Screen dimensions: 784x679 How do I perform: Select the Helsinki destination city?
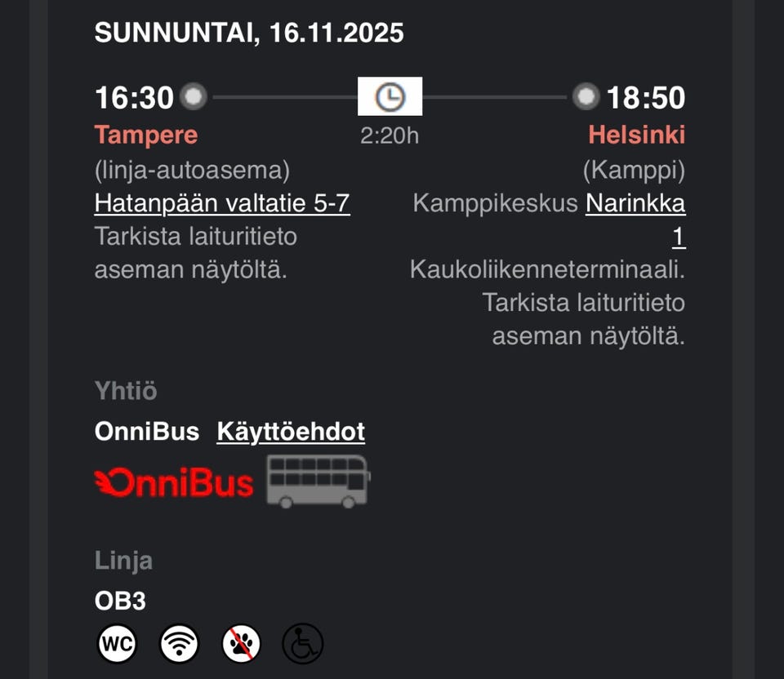click(x=636, y=135)
